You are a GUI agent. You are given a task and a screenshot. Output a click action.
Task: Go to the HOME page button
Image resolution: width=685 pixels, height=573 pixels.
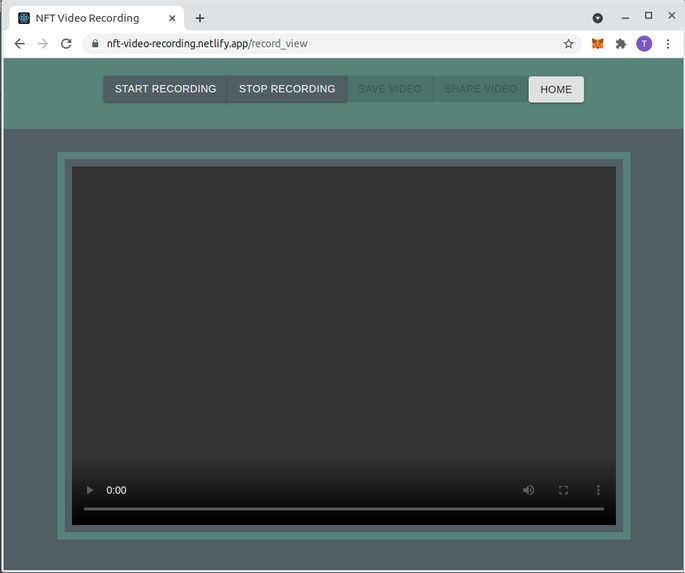[556, 90]
